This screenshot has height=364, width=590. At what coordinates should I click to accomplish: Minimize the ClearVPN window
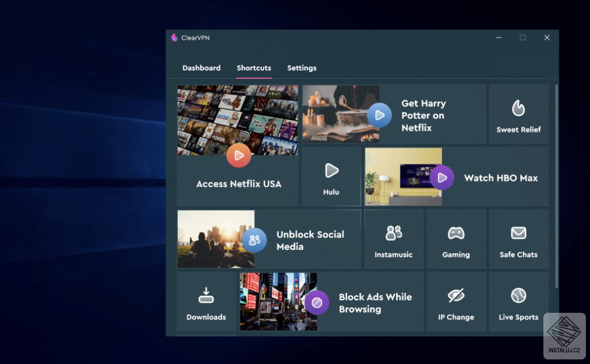point(498,37)
